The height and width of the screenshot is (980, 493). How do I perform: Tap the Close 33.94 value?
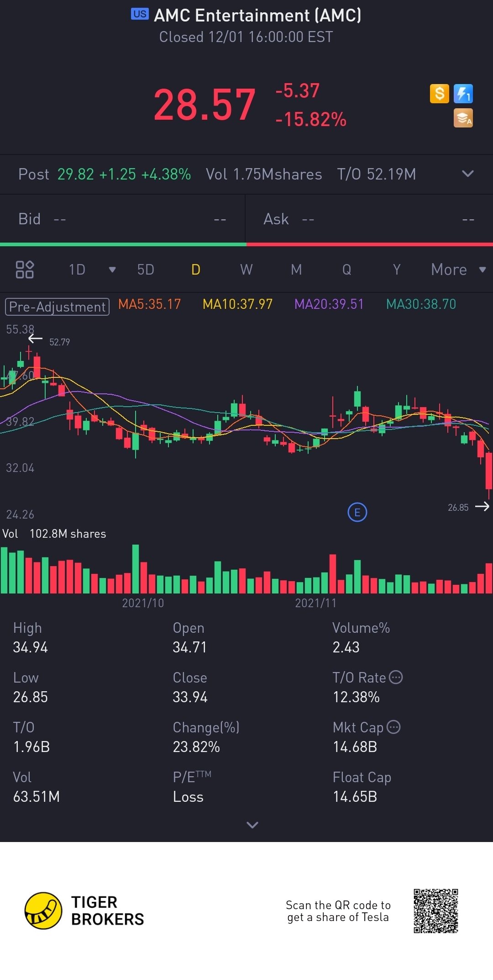coord(190,697)
